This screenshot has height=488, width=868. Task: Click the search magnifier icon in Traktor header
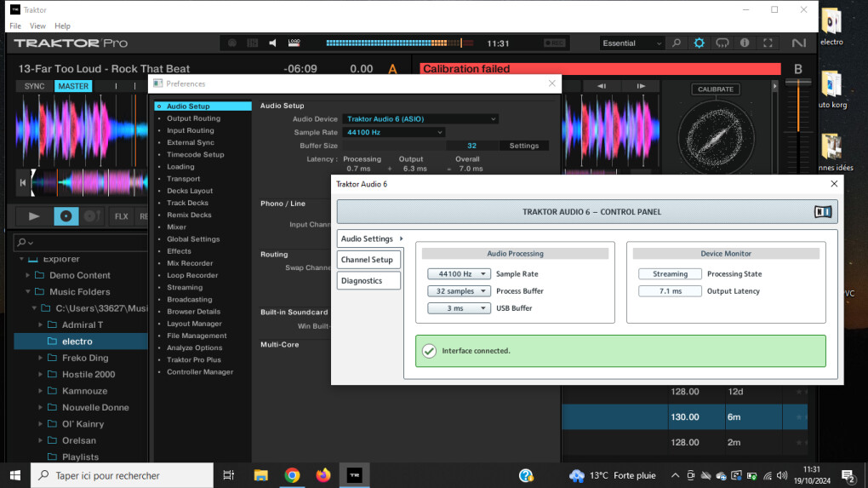pos(677,43)
